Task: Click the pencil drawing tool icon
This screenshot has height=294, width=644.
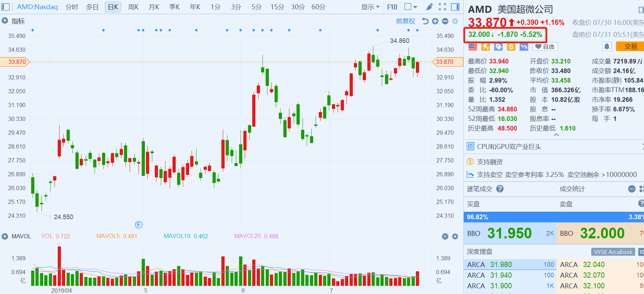Action: [429, 7]
